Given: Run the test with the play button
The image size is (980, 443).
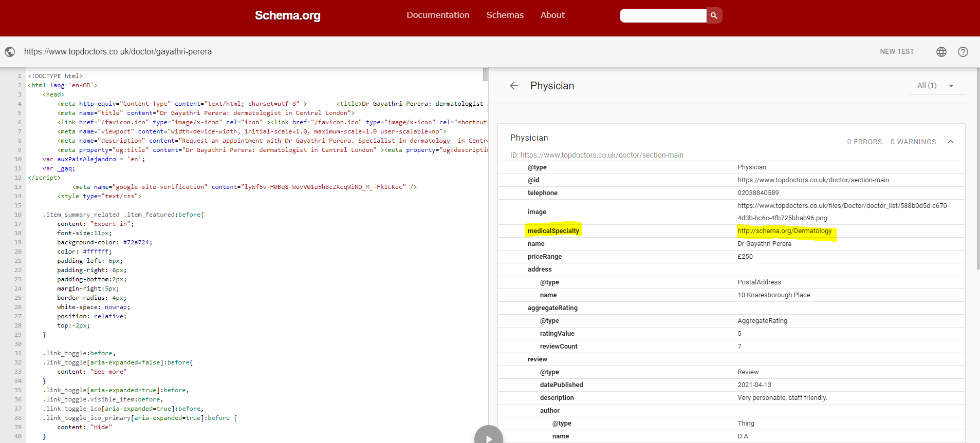Looking at the screenshot, I should [x=488, y=438].
